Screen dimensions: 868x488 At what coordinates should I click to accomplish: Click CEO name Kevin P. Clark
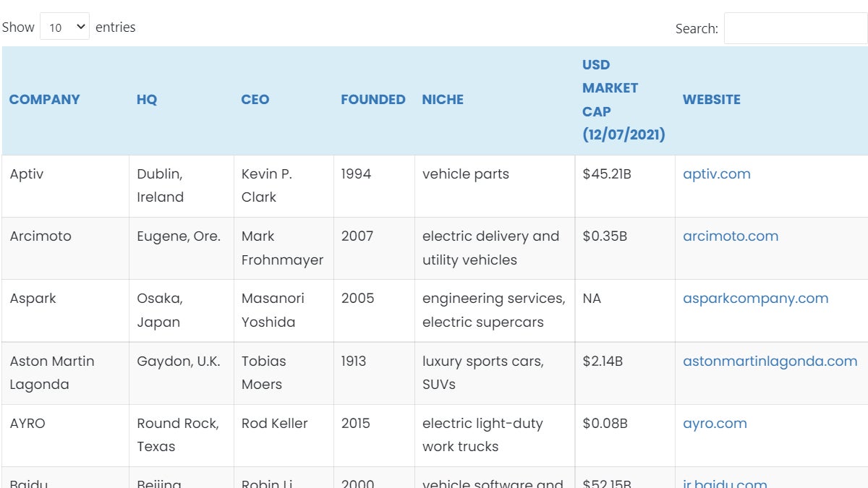(267, 186)
